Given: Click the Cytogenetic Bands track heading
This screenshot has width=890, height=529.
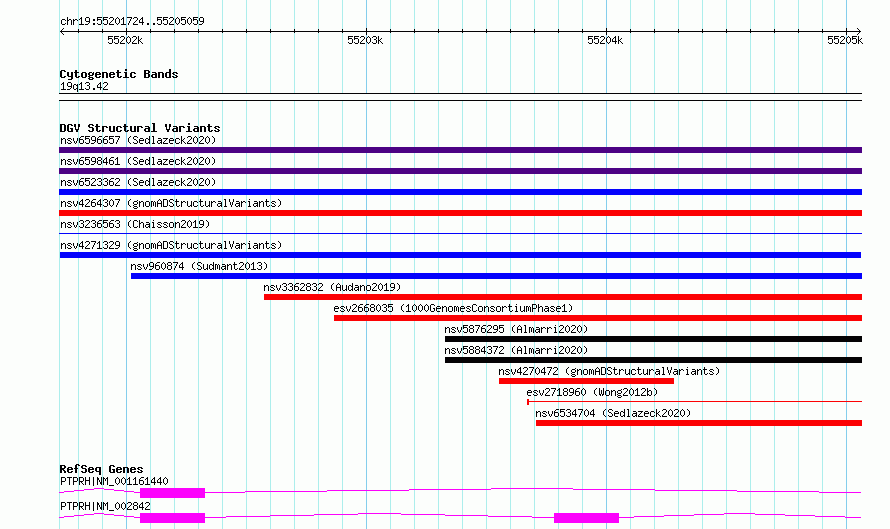Looking at the screenshot, I should tap(119, 74).
